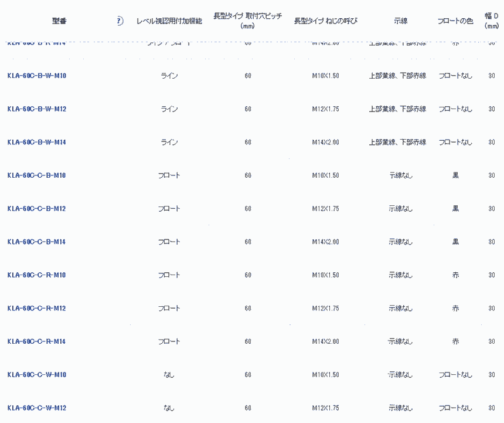Click the レベル視認用付加機能 column header

point(169,21)
